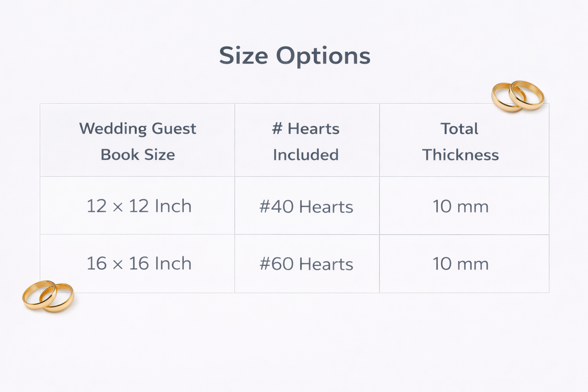
Task: Click "10 mm" in the 16 × 16 row
Action: (x=461, y=264)
